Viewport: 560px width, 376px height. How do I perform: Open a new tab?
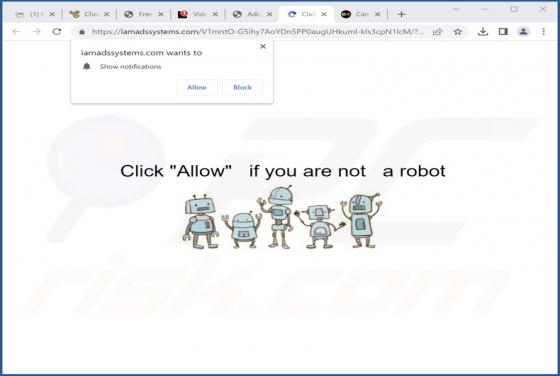[401, 14]
